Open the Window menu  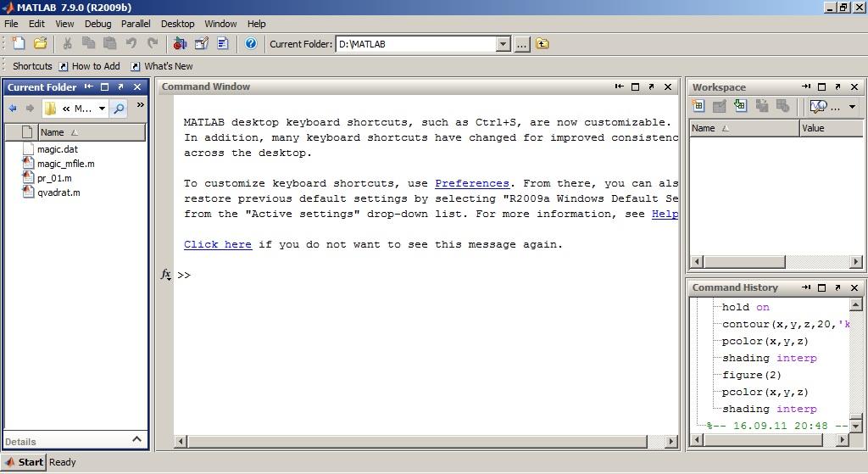pos(220,24)
